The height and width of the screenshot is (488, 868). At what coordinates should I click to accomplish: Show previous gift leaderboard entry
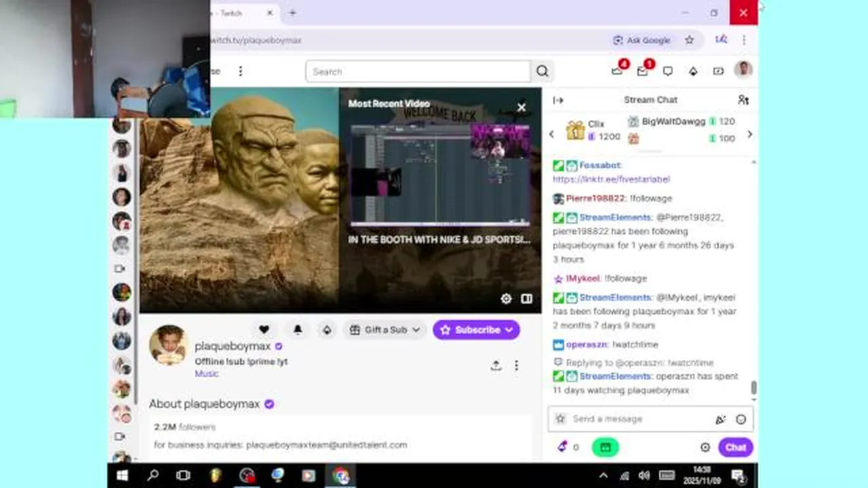[551, 134]
